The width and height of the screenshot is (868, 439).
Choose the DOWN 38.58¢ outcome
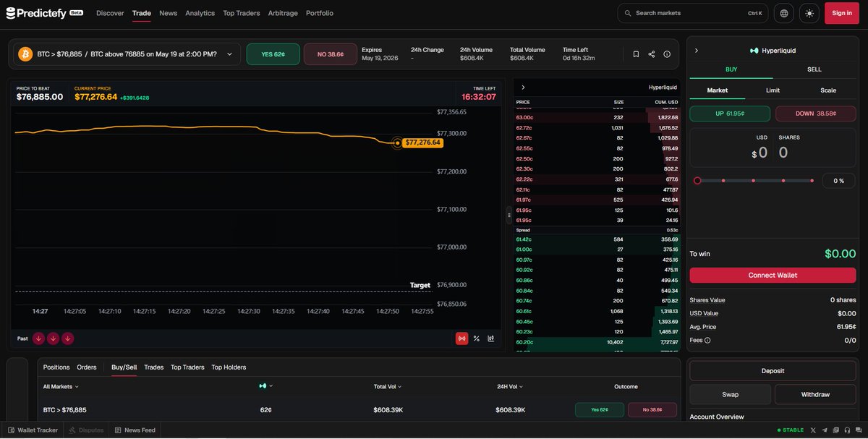click(815, 114)
